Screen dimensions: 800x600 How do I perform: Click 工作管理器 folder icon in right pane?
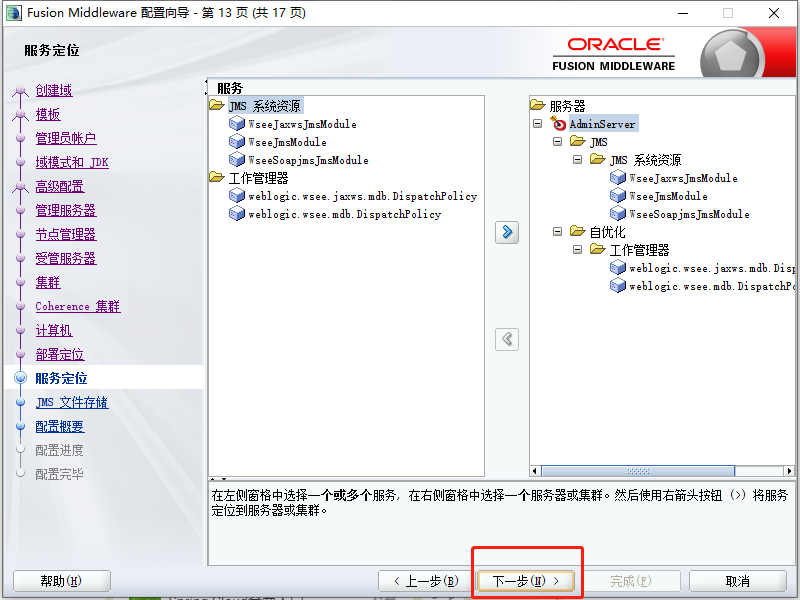click(x=597, y=249)
